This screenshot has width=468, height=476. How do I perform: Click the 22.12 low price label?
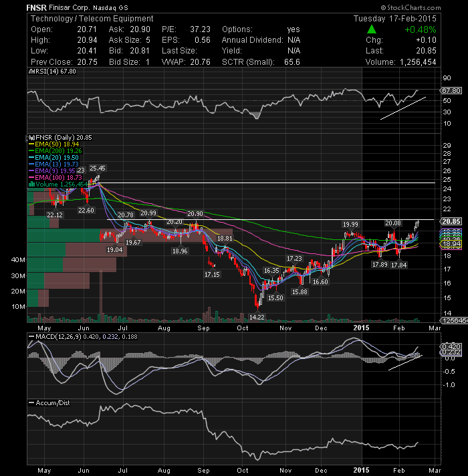click(55, 215)
